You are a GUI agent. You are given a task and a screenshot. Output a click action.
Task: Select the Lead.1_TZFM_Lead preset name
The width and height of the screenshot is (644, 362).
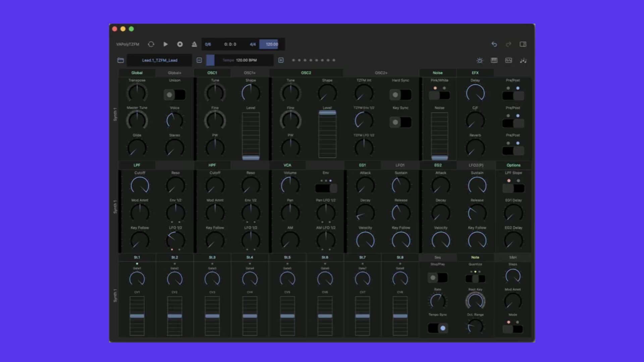coord(160,60)
